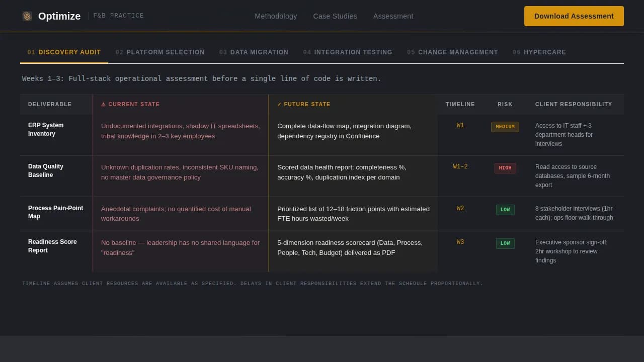Click the LOW badge in Readiness Score row

click(x=505, y=243)
